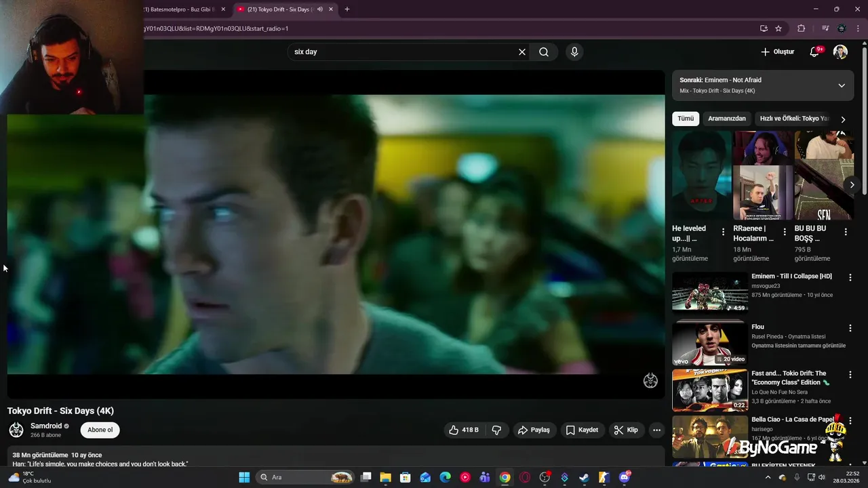Close the Tokyo Drift tab
This screenshot has width=868, height=488.
click(x=331, y=9)
